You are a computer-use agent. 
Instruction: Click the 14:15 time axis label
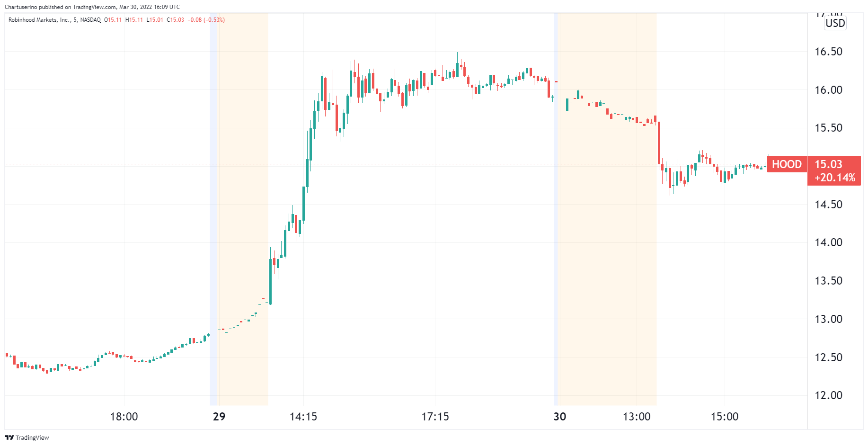pos(303,417)
